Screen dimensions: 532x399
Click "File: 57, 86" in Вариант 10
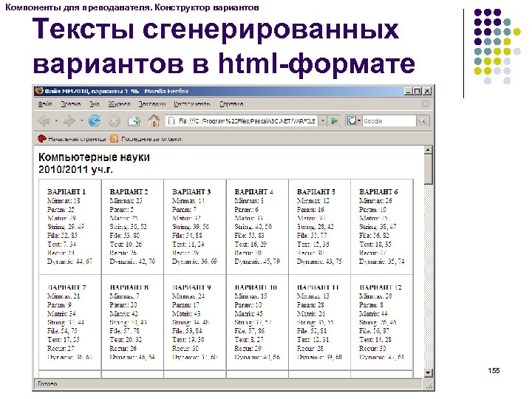coord(250,331)
